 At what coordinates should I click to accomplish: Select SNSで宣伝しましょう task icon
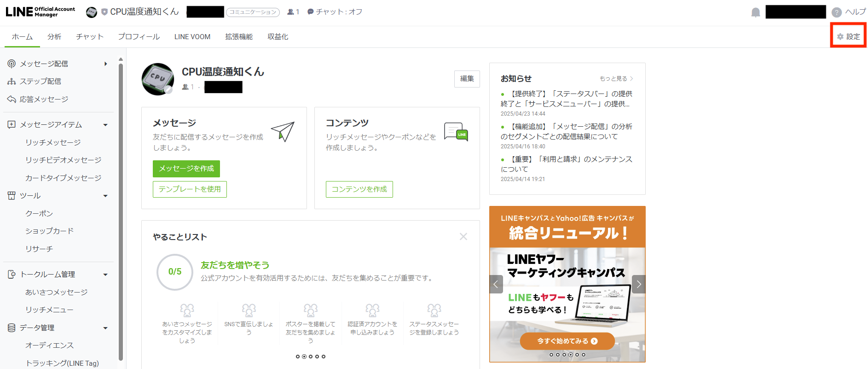249,310
